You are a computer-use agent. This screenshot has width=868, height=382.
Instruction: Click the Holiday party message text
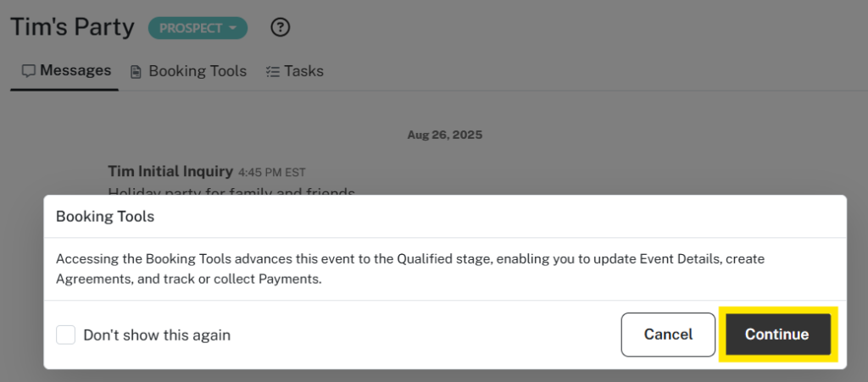point(231,192)
